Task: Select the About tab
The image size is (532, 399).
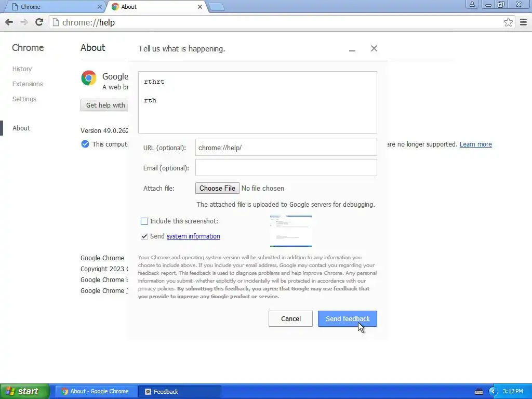Action: click(x=157, y=7)
